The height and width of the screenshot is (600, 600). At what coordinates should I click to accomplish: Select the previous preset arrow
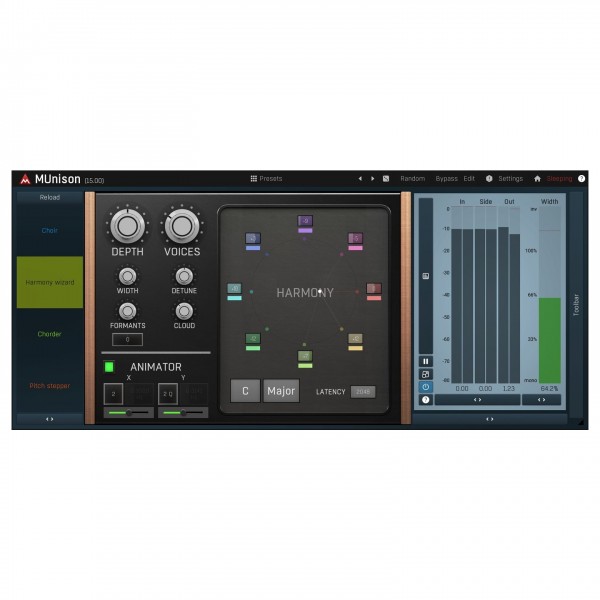pos(360,179)
